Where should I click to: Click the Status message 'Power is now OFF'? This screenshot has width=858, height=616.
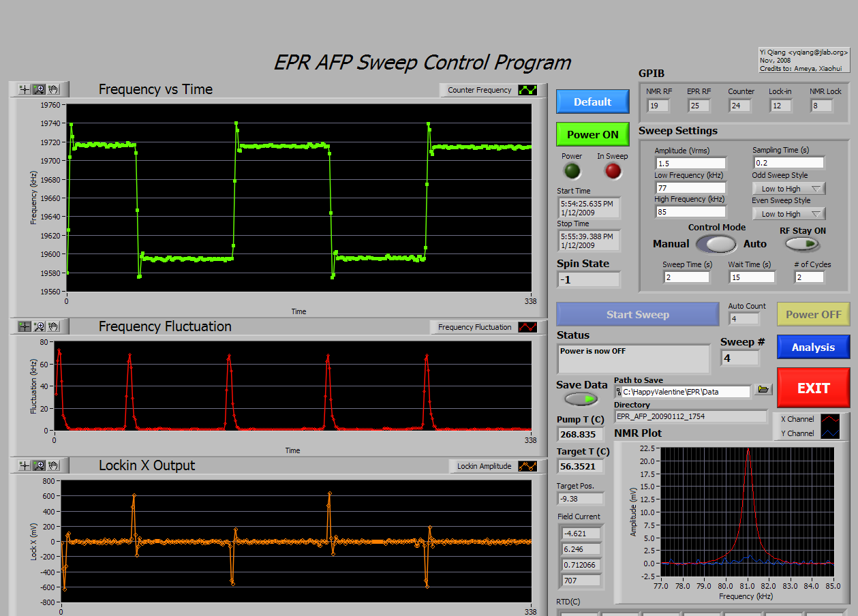click(x=633, y=358)
